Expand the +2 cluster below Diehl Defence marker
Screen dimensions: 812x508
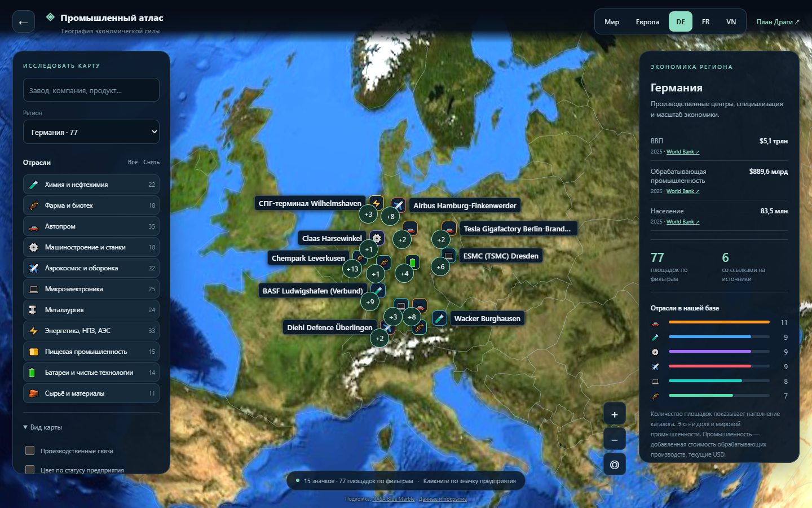[379, 338]
